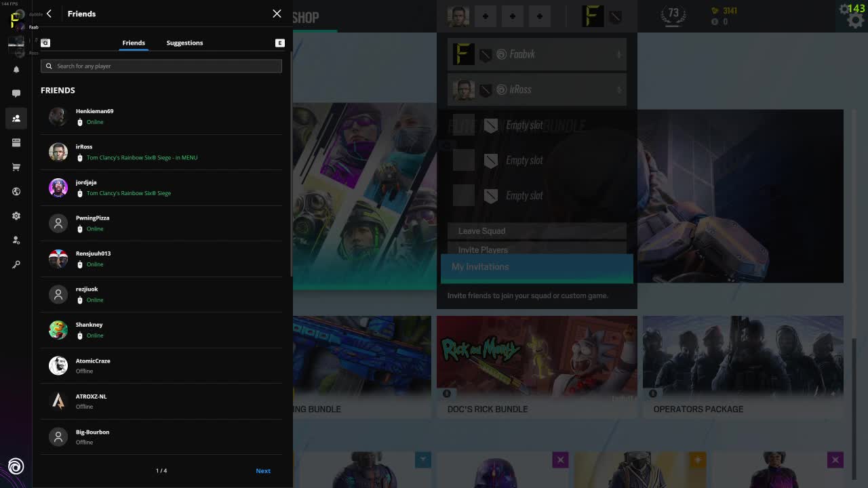
Task: Click the key icon in sidebar
Action: pyautogui.click(x=16, y=264)
